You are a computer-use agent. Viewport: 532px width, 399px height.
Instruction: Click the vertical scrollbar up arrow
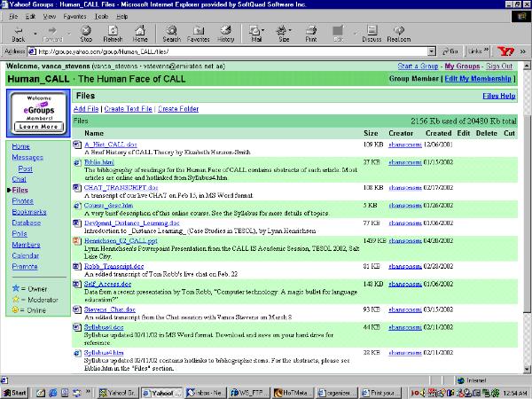pyautogui.click(x=527, y=66)
